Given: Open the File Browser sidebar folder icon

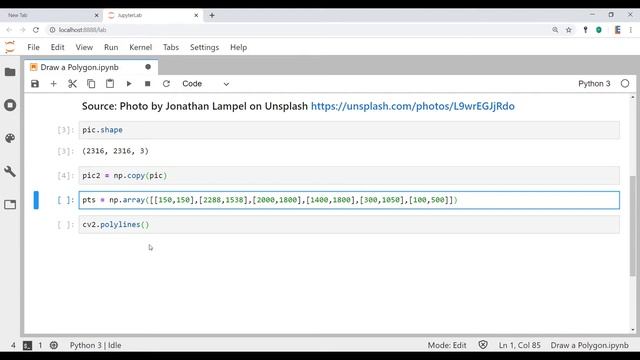Looking at the screenshot, I should 10,72.
